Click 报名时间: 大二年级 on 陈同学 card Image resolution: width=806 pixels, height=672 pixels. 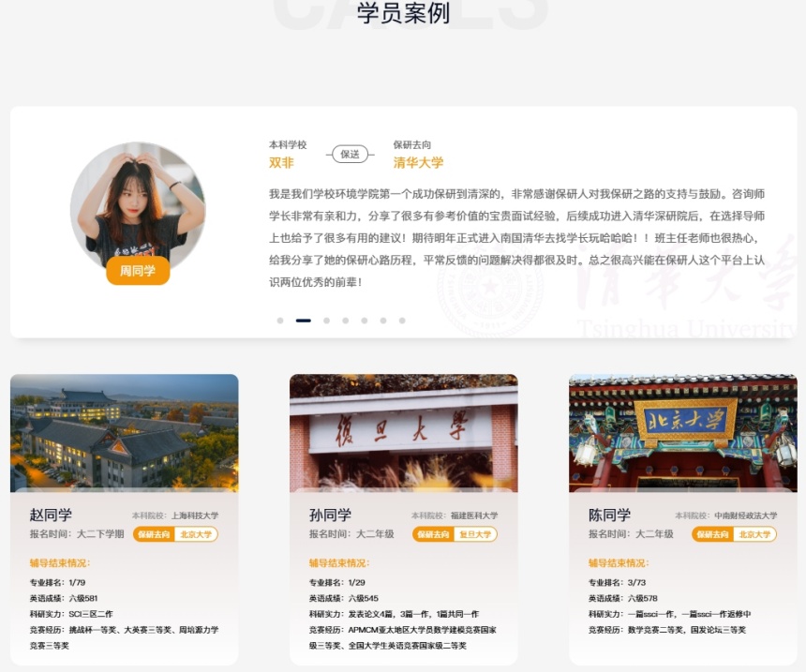632,534
